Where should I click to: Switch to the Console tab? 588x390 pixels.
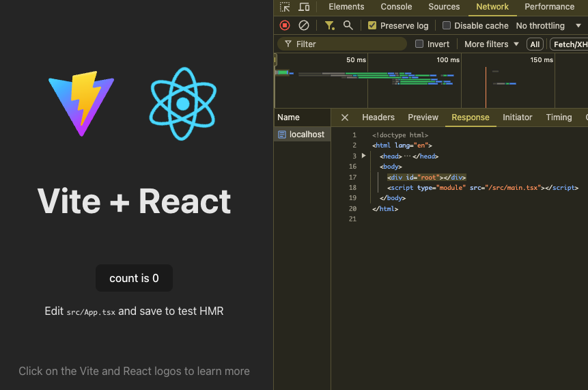click(x=396, y=7)
